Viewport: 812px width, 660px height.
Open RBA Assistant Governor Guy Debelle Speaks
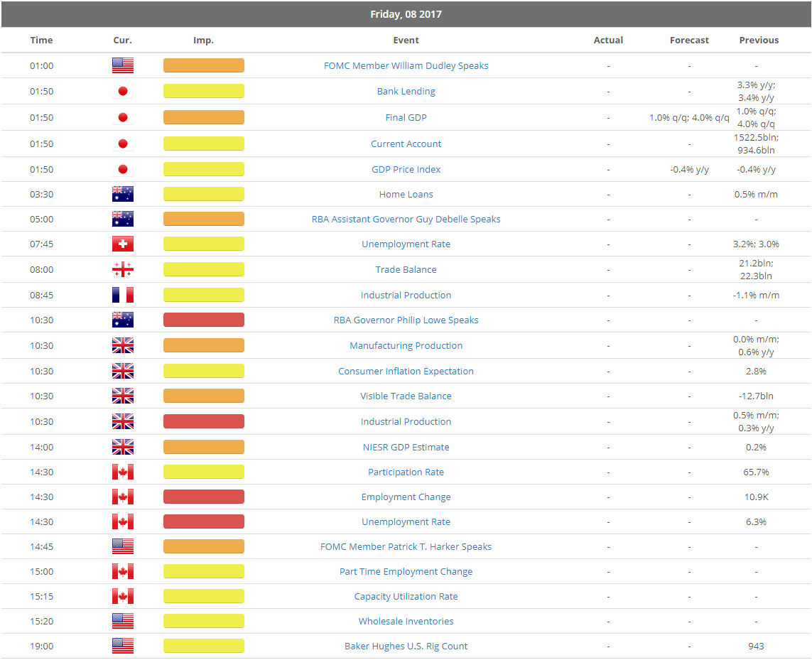406,220
